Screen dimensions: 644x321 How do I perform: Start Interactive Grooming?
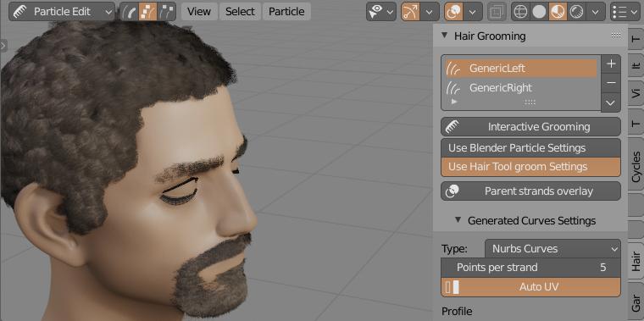(x=530, y=127)
